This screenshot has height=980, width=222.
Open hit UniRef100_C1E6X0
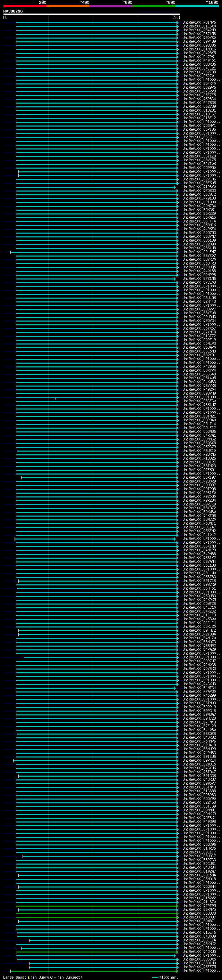tap(199, 26)
